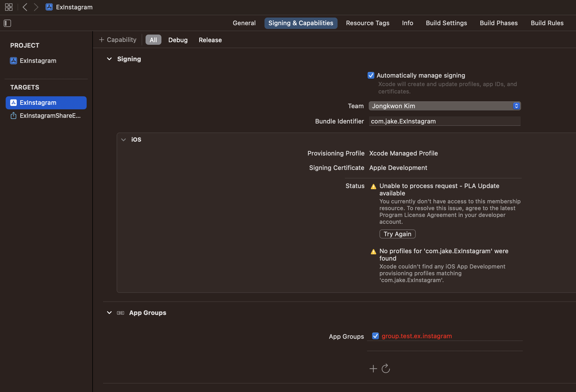
Task: Collapse the Signing section
Action: click(x=109, y=59)
